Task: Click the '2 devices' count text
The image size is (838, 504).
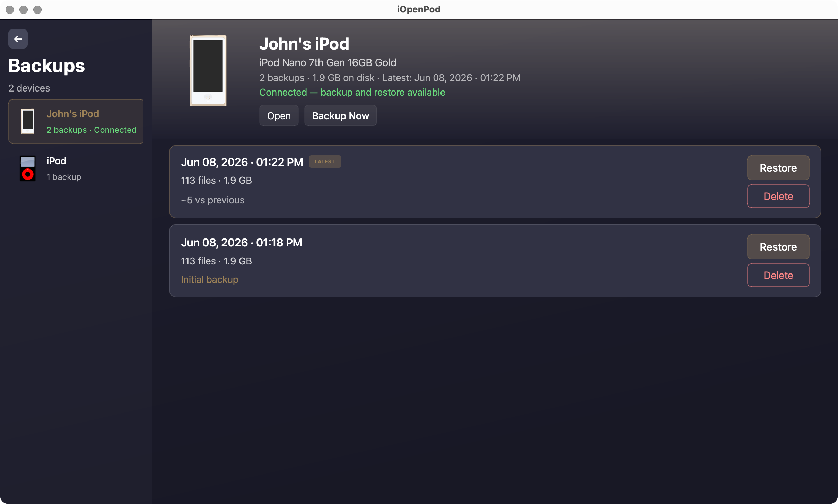Action: [x=29, y=88]
